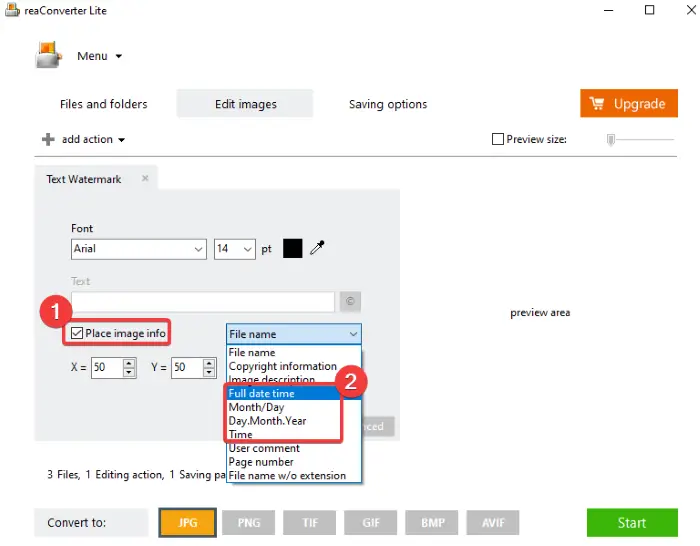700x546 pixels.
Task: Click the black font color swatch
Action: 293,249
